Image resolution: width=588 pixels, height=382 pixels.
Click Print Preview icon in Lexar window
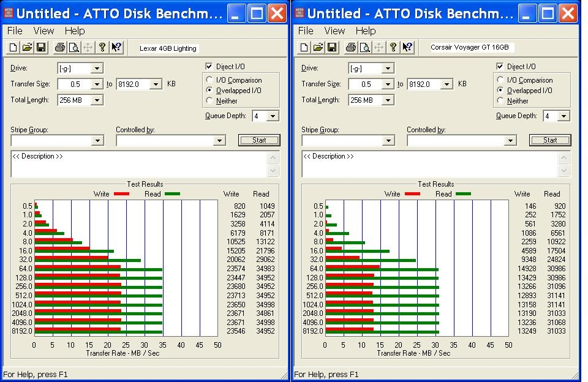click(x=74, y=47)
